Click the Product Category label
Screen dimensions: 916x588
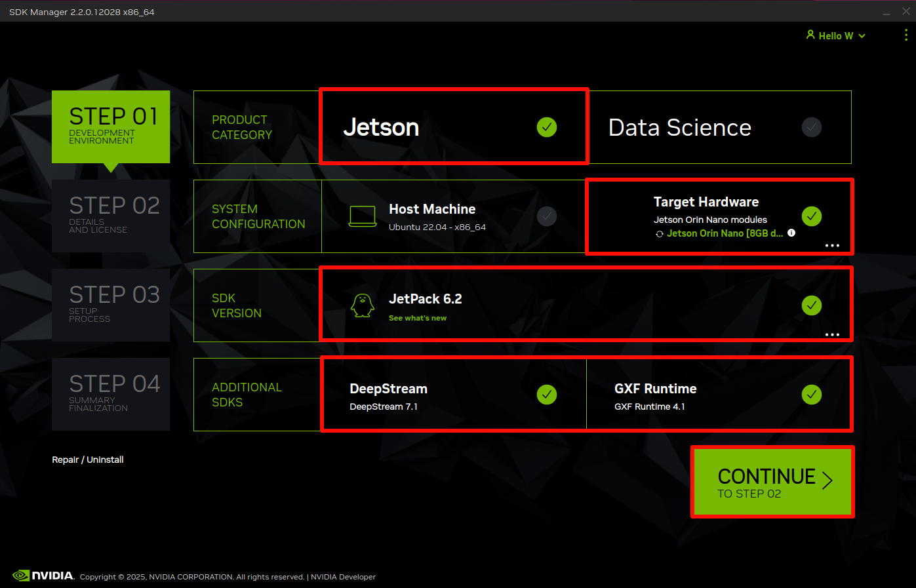click(242, 127)
